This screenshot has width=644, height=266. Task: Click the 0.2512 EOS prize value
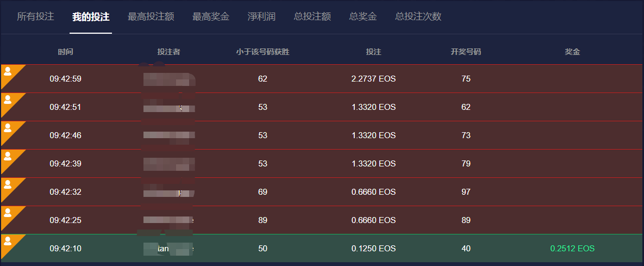tap(573, 249)
